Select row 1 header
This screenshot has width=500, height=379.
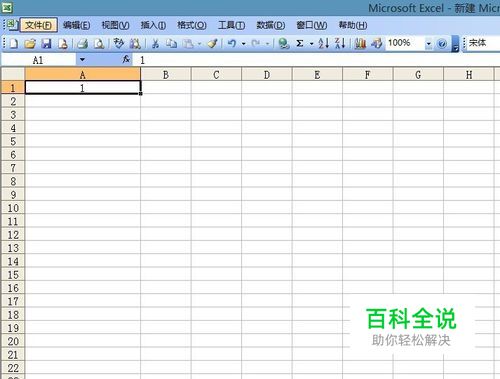pyautogui.click(x=13, y=88)
